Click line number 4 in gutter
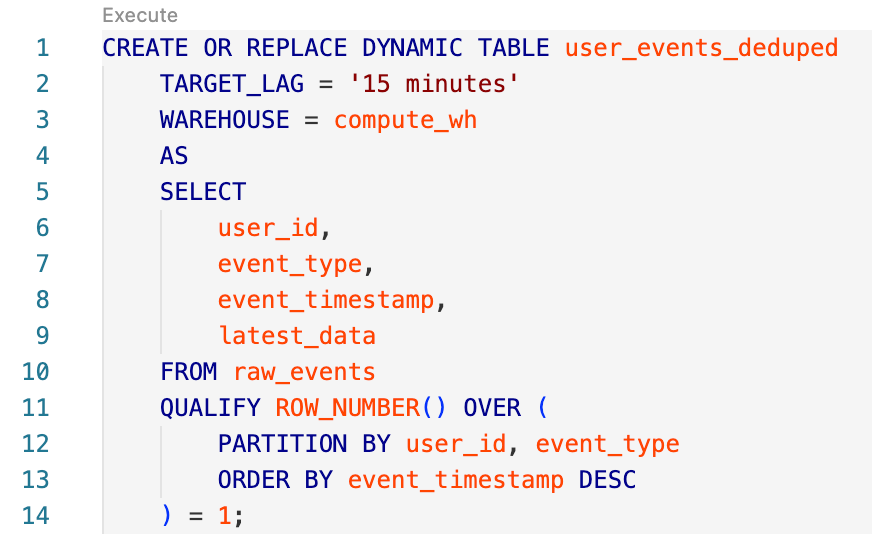872x540 pixels. point(43,156)
